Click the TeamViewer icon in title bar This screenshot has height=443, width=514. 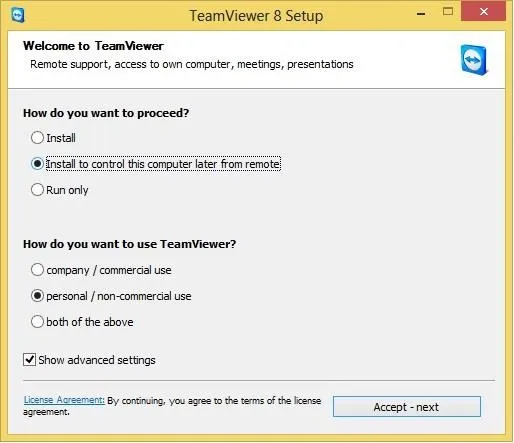[18, 15]
